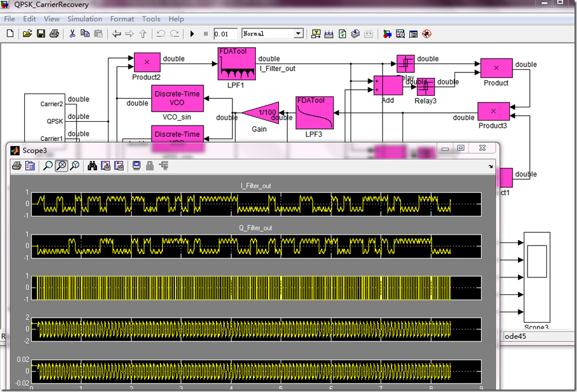Expand the Normal simulation mode dropdown
Viewport: 577px width, 392px height.
[299, 34]
